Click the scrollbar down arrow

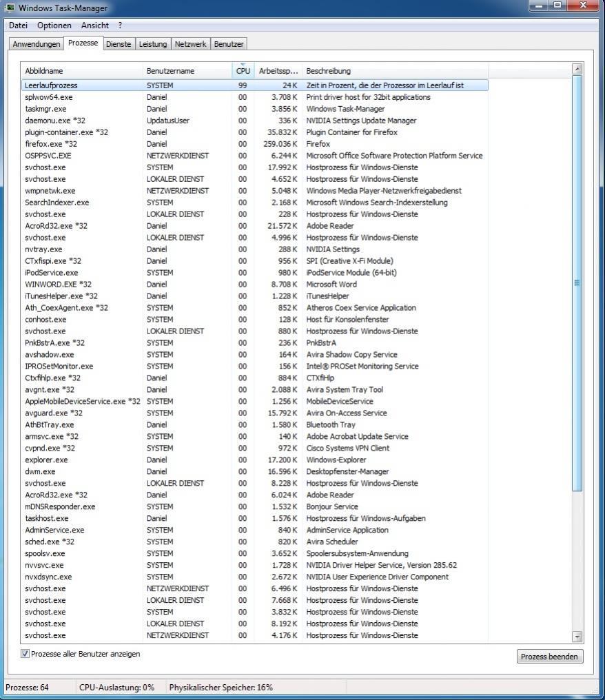click(577, 637)
